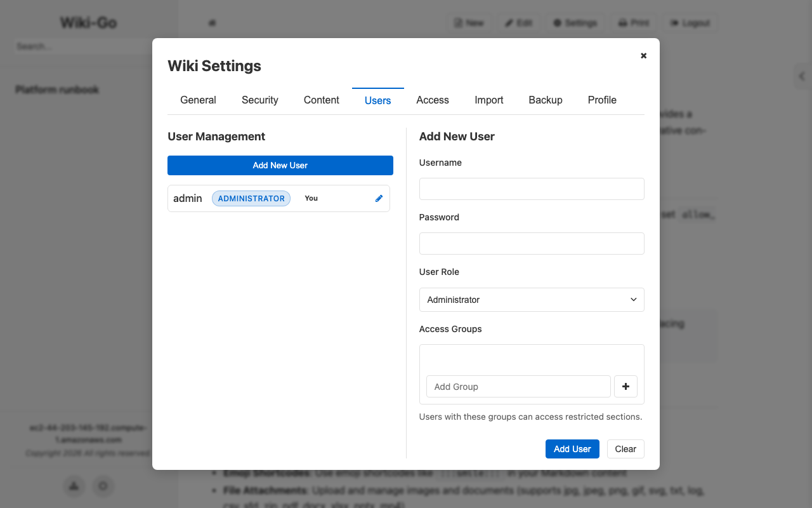
Task: Open the Content tab
Action: pyautogui.click(x=322, y=100)
